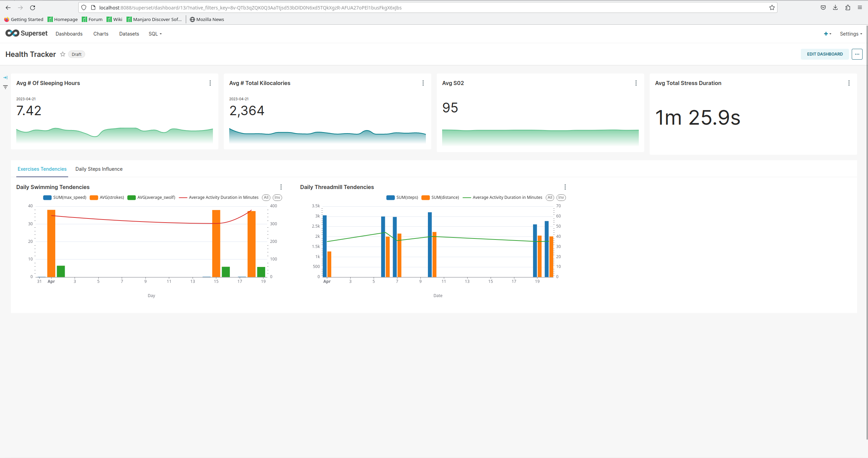Expand the plus new-item dropdown

pos(827,34)
